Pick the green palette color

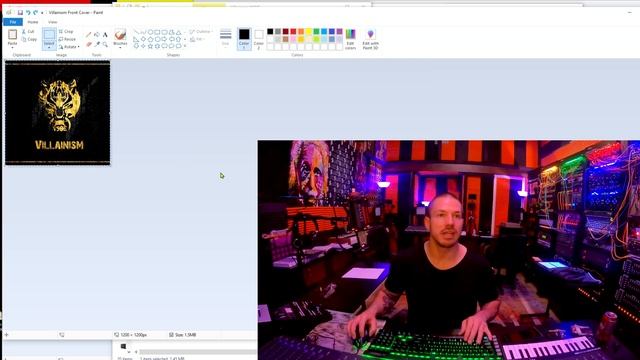(x=316, y=31)
